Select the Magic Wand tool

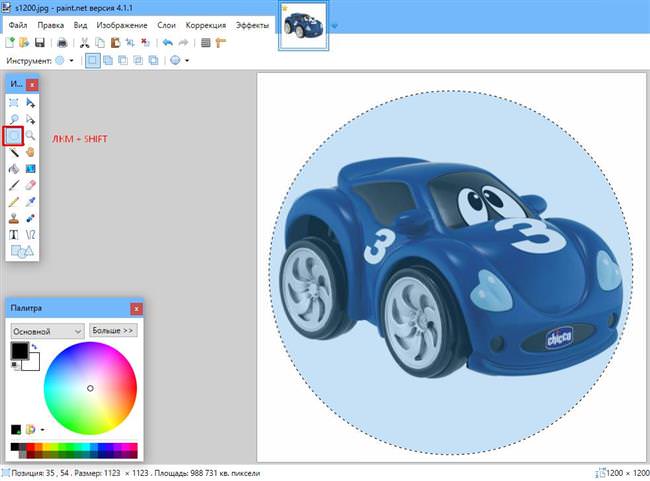pos(14,152)
